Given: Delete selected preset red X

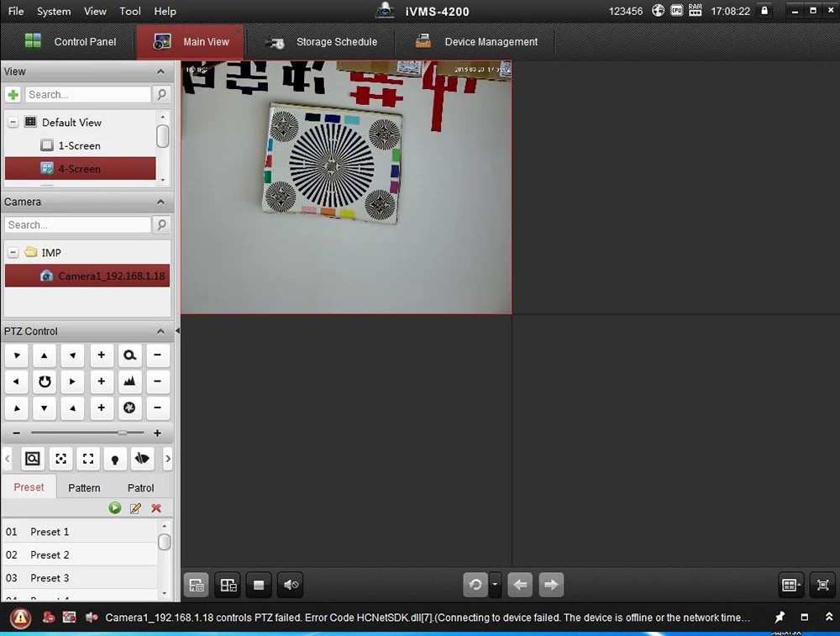Looking at the screenshot, I should 156,508.
